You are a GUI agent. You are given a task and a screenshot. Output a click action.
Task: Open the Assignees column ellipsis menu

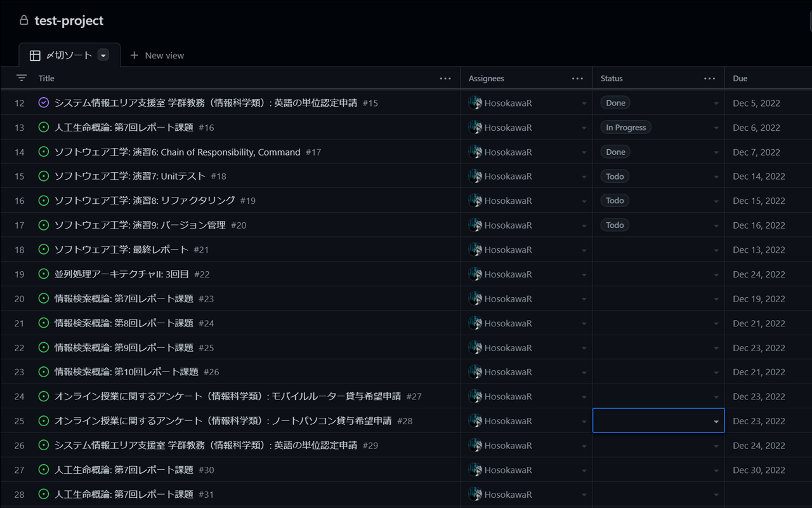click(577, 77)
